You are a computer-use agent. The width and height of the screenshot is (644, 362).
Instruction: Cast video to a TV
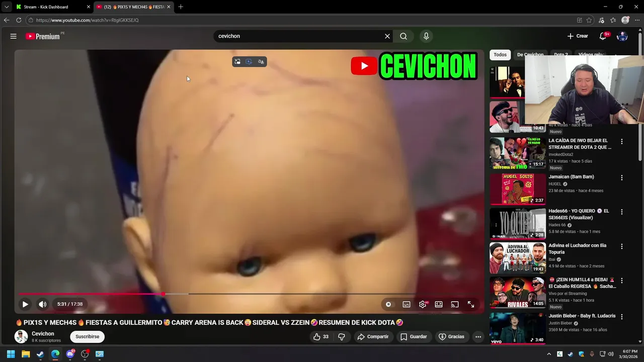click(455, 304)
